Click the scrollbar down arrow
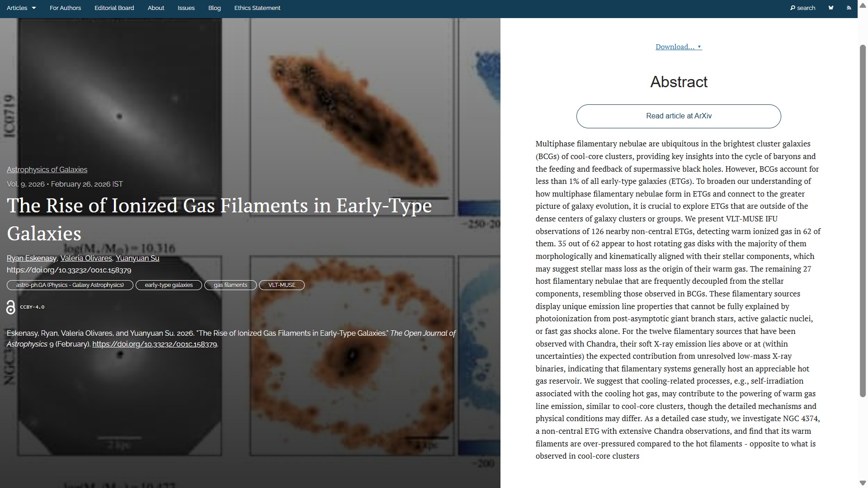868x488 pixels. [x=863, y=483]
